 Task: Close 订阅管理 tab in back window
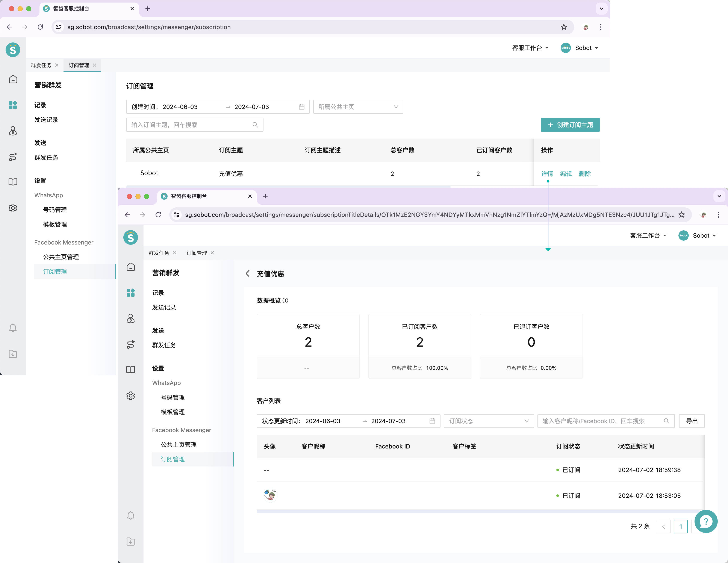click(x=95, y=65)
